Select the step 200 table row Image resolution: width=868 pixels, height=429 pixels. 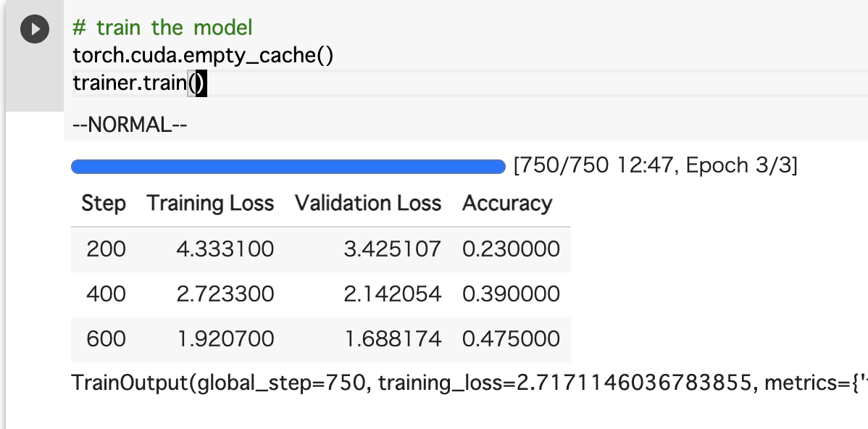click(320, 249)
